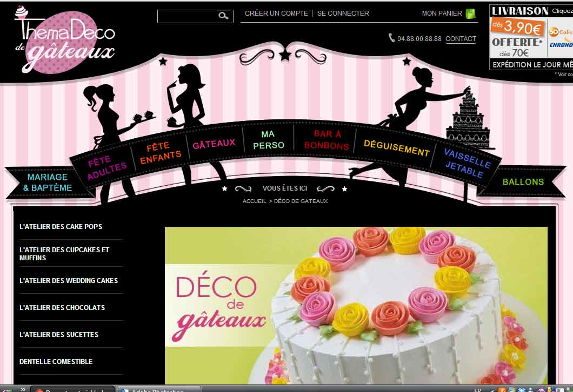Click the Créer un compte link
Image resolution: width=573 pixels, height=392 pixels.
[276, 13]
